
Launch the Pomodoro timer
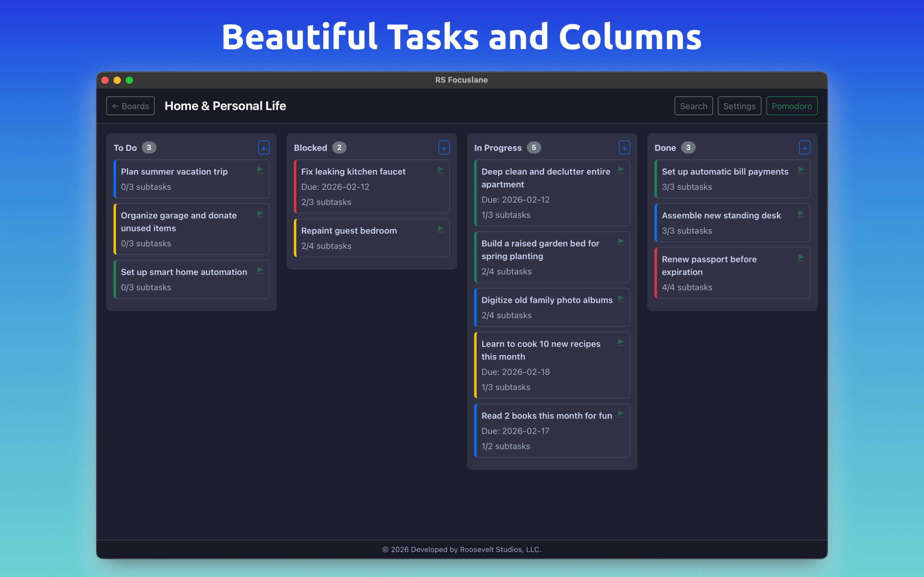pos(791,106)
